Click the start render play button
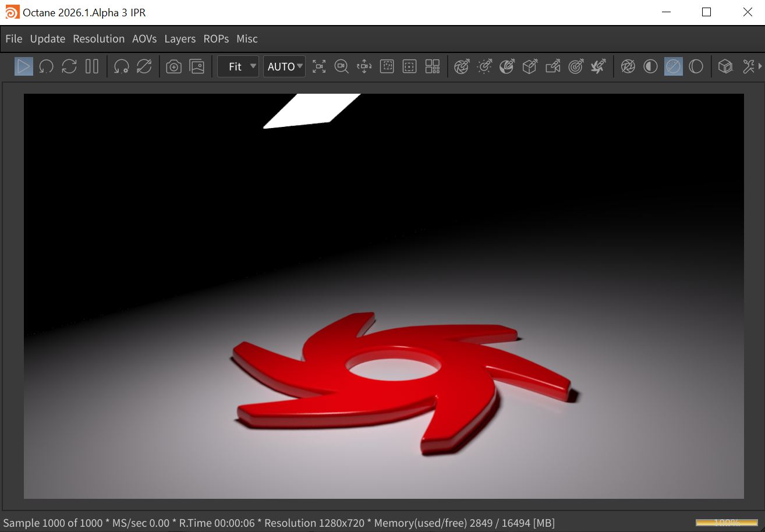The height and width of the screenshot is (532, 765). [x=23, y=66]
